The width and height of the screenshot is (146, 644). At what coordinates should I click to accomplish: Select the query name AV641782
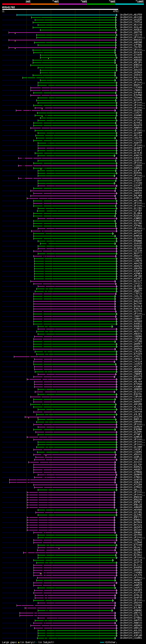[8, 7]
